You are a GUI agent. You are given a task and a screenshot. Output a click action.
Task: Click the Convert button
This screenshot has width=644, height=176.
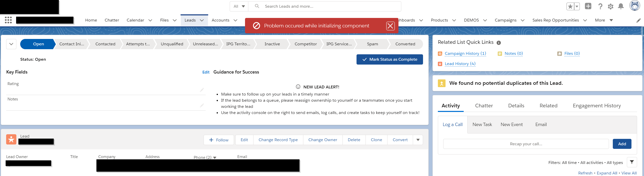(400, 140)
